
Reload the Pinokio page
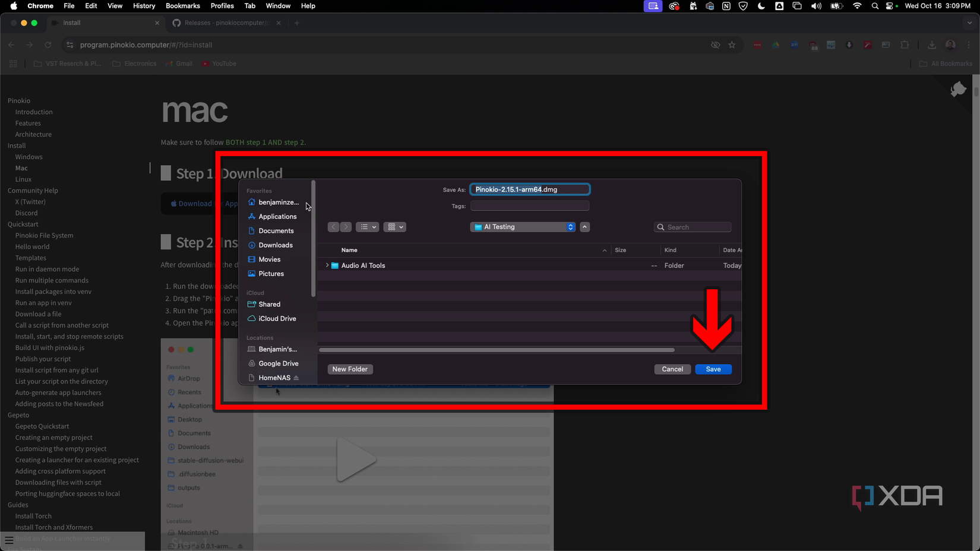coord(48,45)
